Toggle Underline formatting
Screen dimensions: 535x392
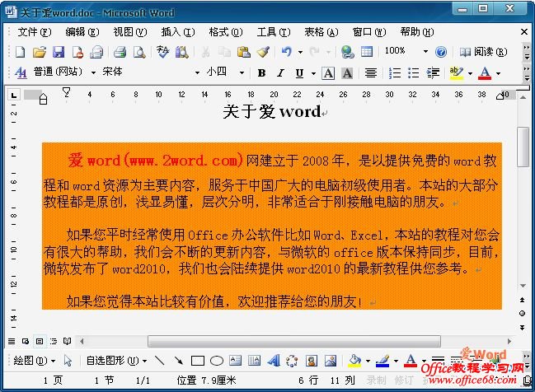click(x=299, y=73)
